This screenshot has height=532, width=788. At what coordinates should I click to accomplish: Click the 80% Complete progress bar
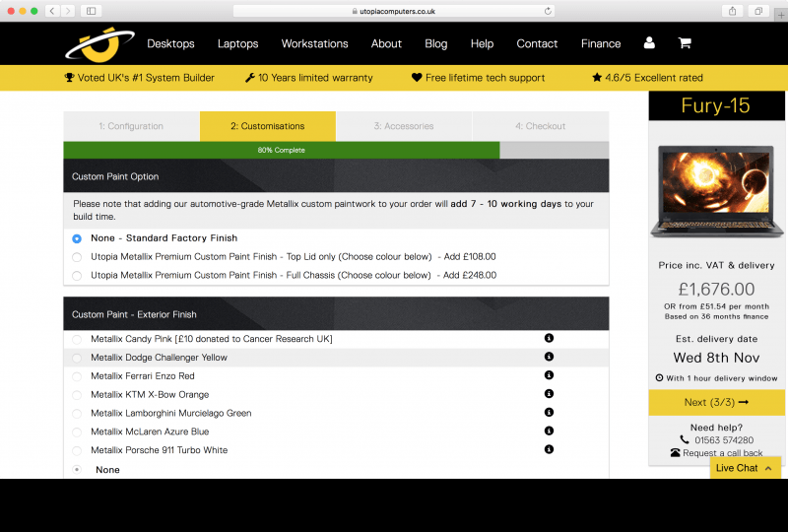click(x=282, y=150)
